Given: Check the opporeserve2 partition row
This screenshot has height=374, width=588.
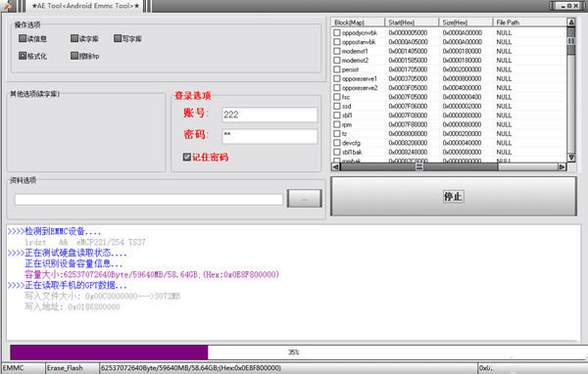Looking at the screenshot, I should 337,88.
